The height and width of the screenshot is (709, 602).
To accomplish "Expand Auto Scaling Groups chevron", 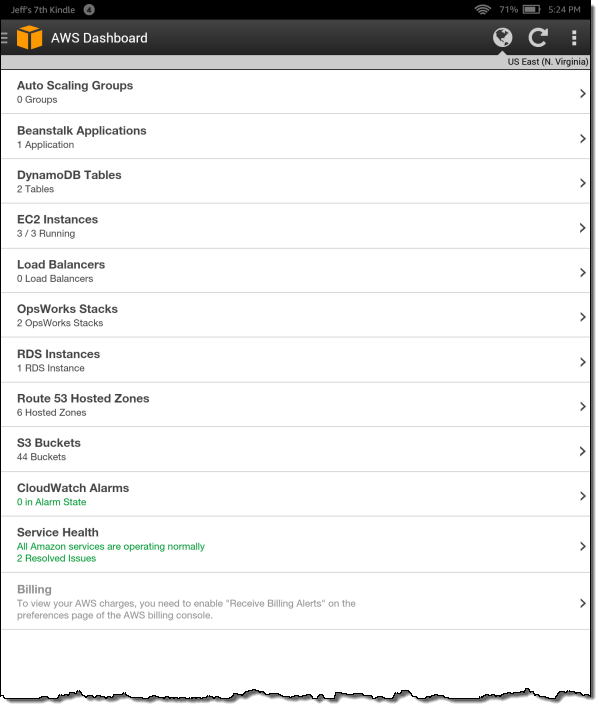I will 582,93.
